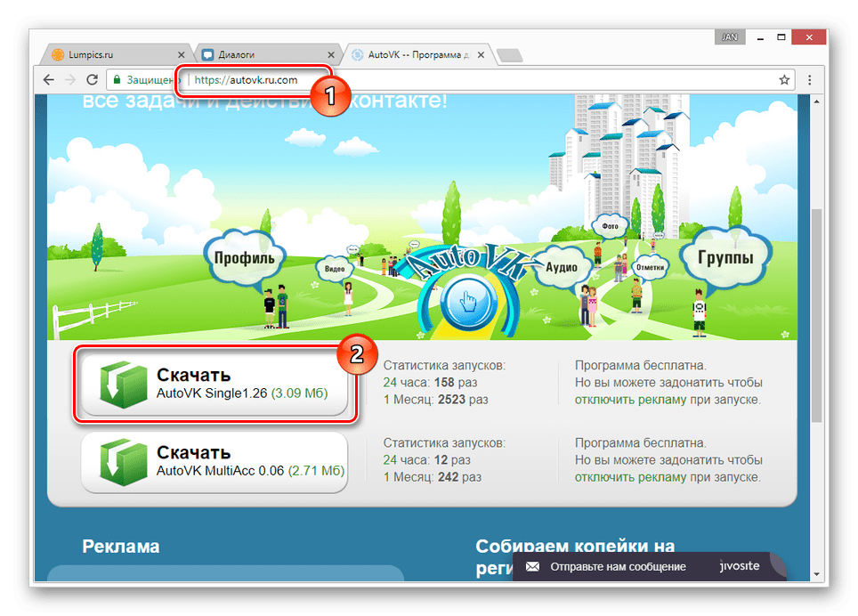Open the Chrome three-dot menu
This screenshot has width=858, height=616.
809,80
